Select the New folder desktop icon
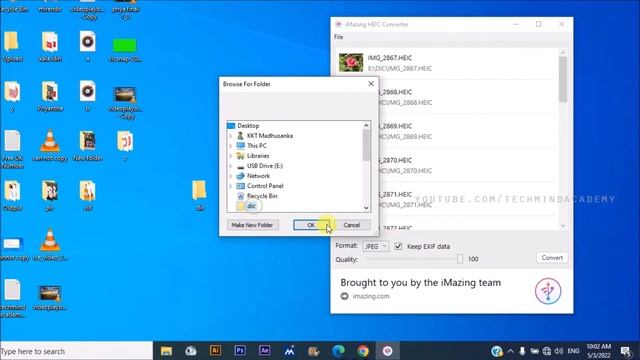640x360 pixels. pyautogui.click(x=88, y=146)
